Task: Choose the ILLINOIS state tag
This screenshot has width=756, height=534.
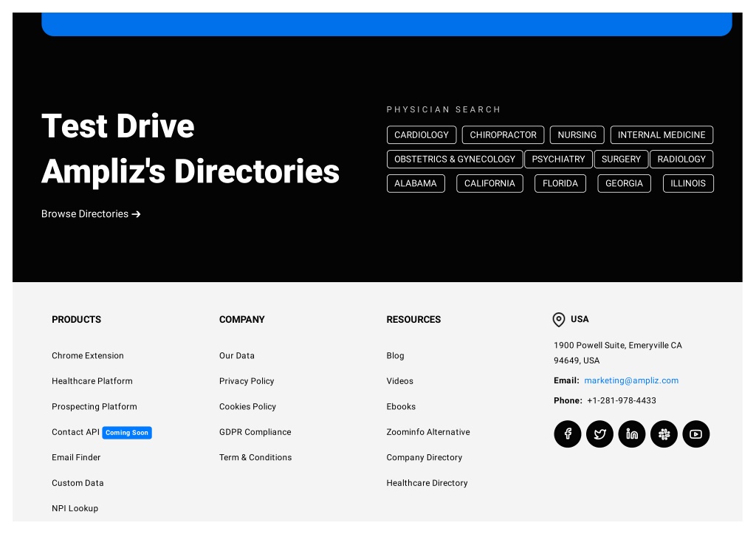Action: point(688,183)
